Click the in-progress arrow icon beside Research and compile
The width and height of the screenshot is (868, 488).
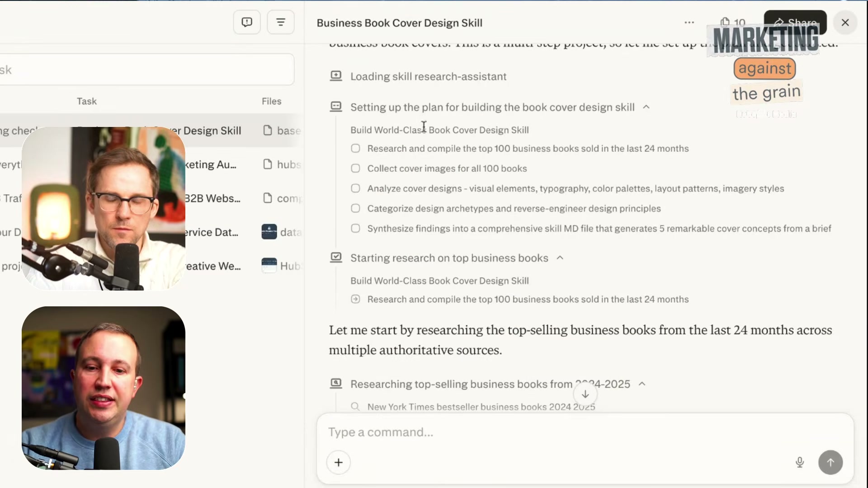[355, 299]
